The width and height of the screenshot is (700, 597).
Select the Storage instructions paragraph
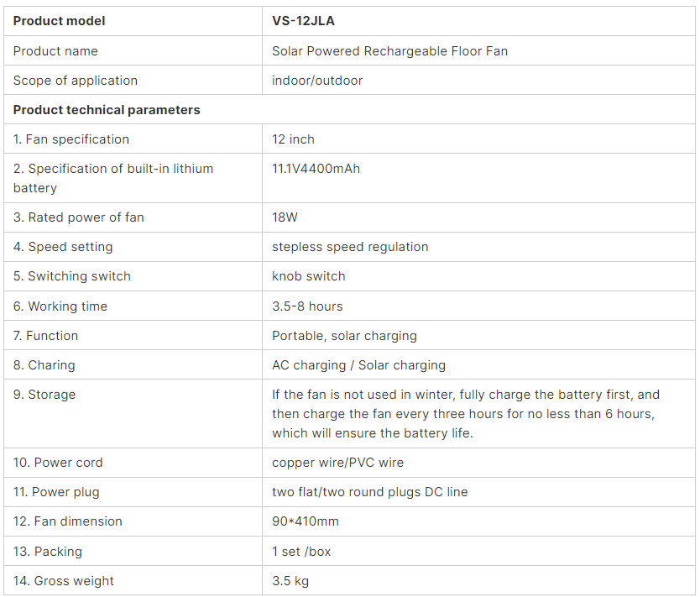click(466, 414)
